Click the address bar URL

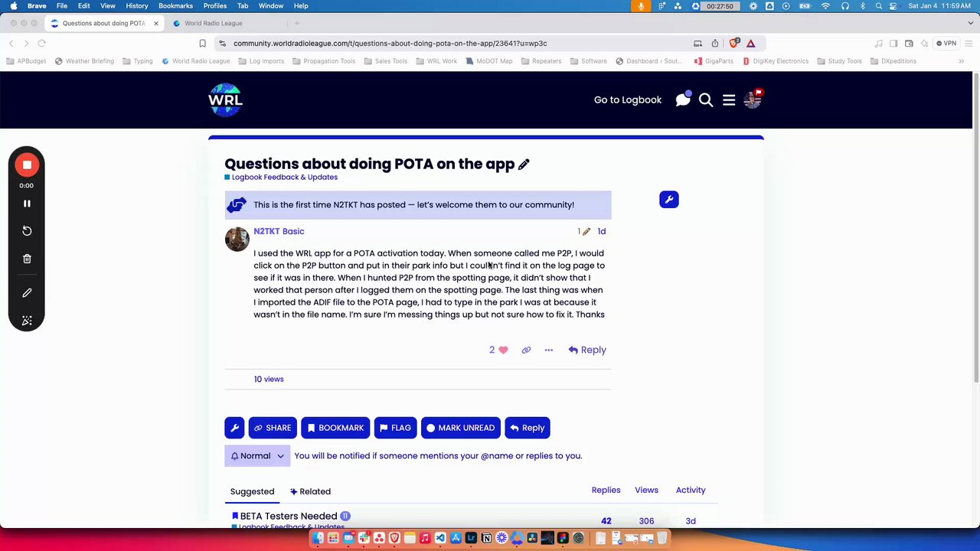click(390, 43)
